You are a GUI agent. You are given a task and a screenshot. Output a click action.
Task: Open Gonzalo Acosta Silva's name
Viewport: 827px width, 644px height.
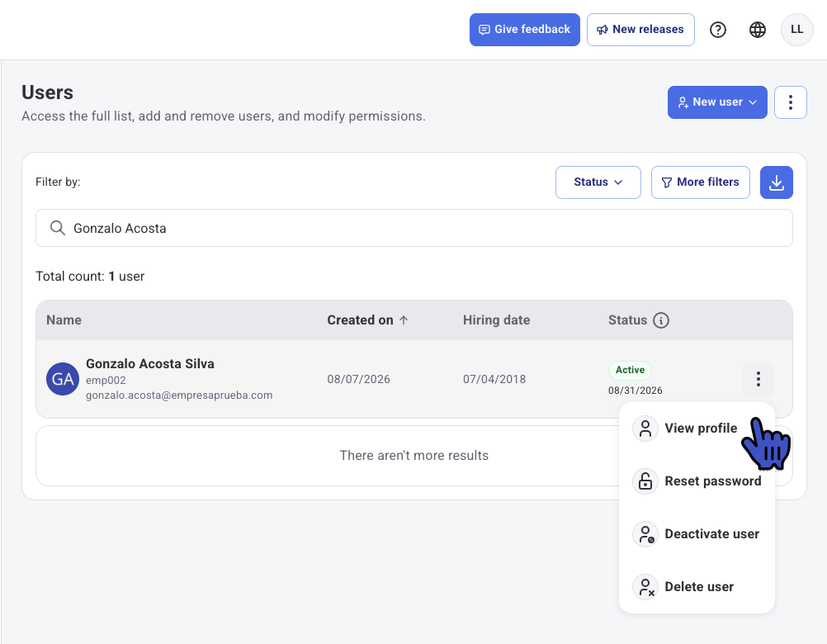click(149, 364)
